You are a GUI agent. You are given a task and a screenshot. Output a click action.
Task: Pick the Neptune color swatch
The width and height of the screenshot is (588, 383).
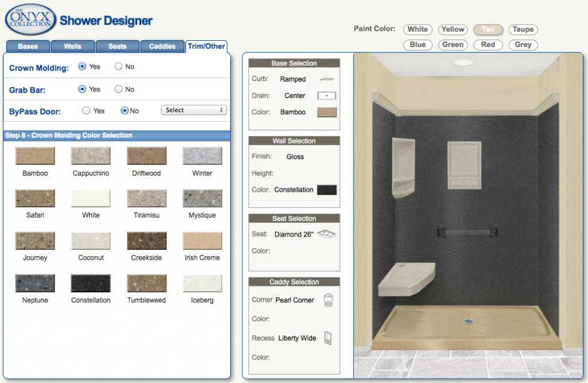tap(35, 283)
